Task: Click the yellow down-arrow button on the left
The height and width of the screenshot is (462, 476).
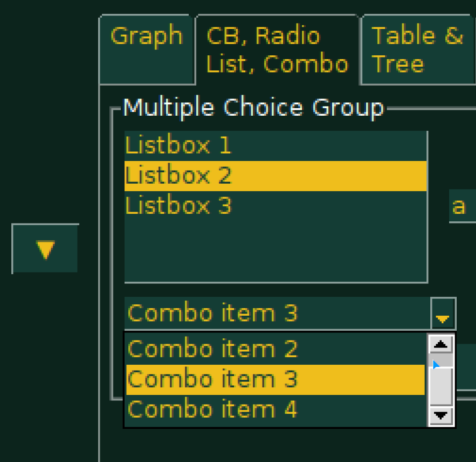Action: 44,249
